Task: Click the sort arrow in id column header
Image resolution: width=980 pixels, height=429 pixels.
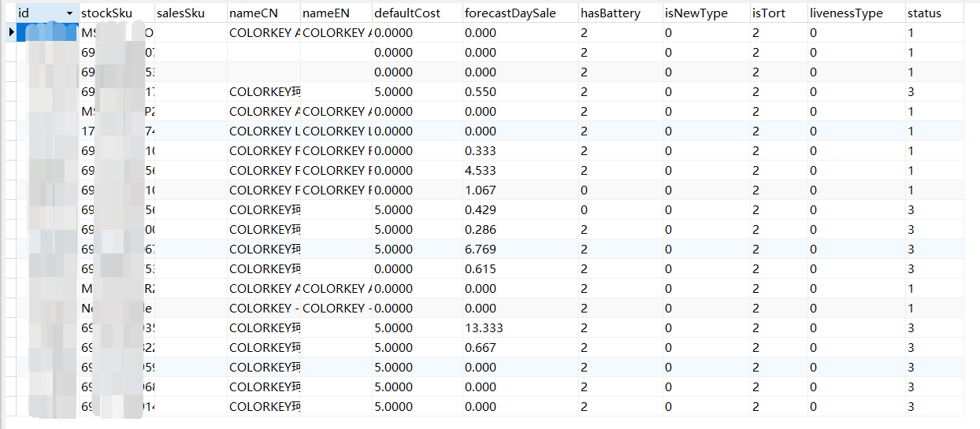Action: 69,13
